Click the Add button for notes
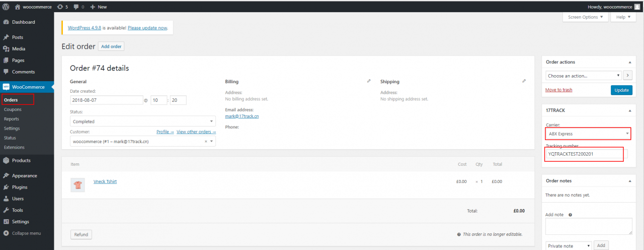Viewport: 644px width, 250px height. pyautogui.click(x=601, y=246)
